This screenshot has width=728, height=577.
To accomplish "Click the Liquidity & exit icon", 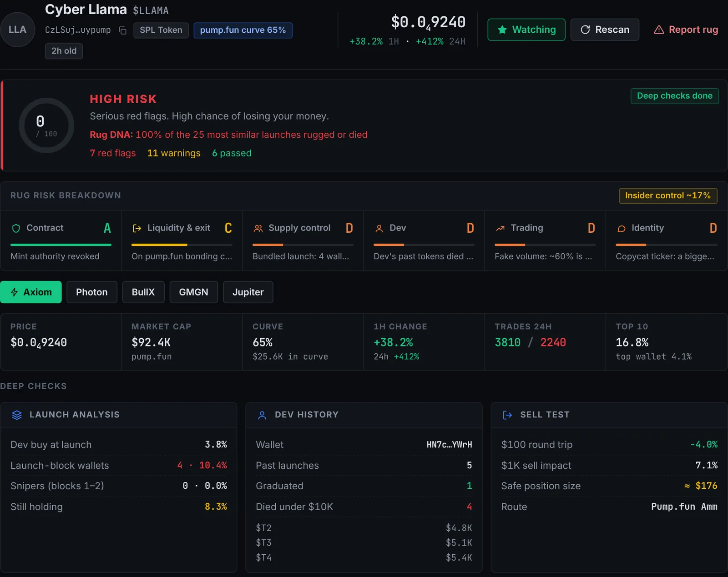I will (x=136, y=228).
